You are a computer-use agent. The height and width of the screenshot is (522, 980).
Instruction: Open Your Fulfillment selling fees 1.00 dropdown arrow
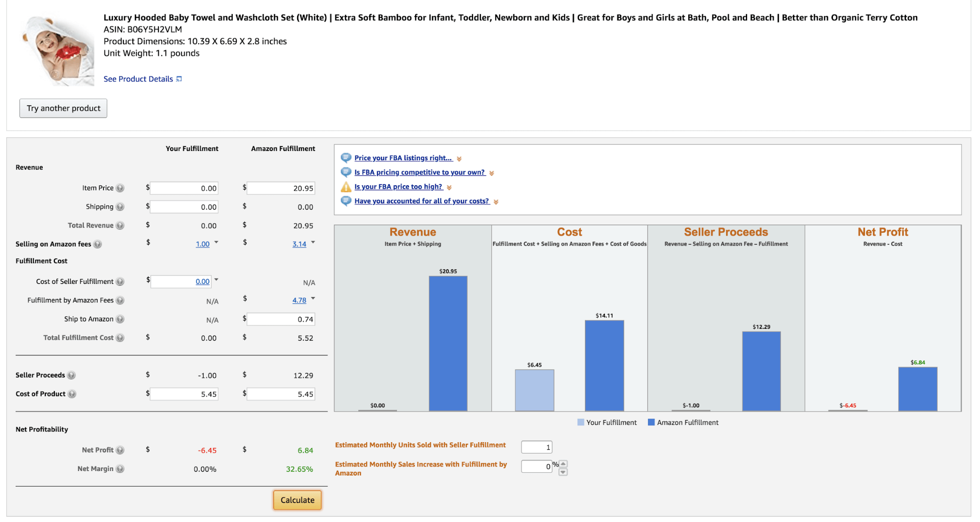(216, 242)
